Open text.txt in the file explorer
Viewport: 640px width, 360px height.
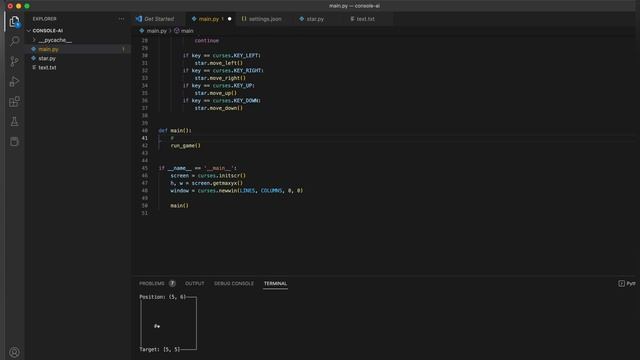tap(47, 67)
